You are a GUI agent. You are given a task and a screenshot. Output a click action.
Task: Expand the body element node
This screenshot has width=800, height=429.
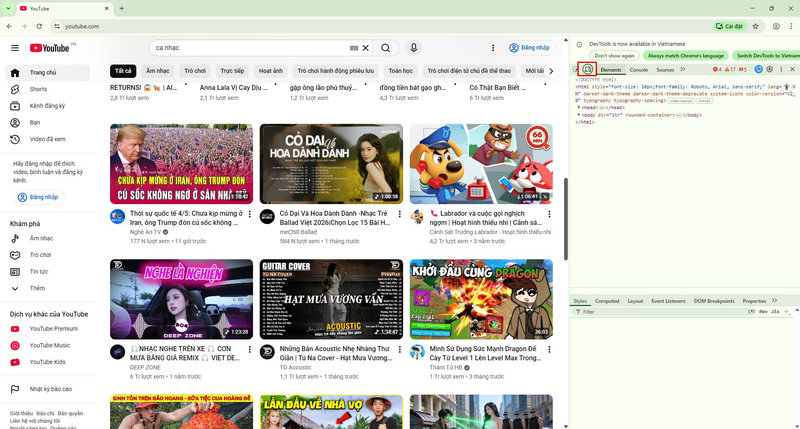[x=579, y=115]
